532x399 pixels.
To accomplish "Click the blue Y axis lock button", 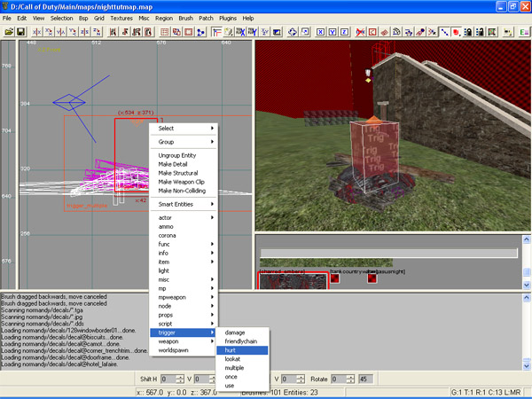I will coord(332,32).
